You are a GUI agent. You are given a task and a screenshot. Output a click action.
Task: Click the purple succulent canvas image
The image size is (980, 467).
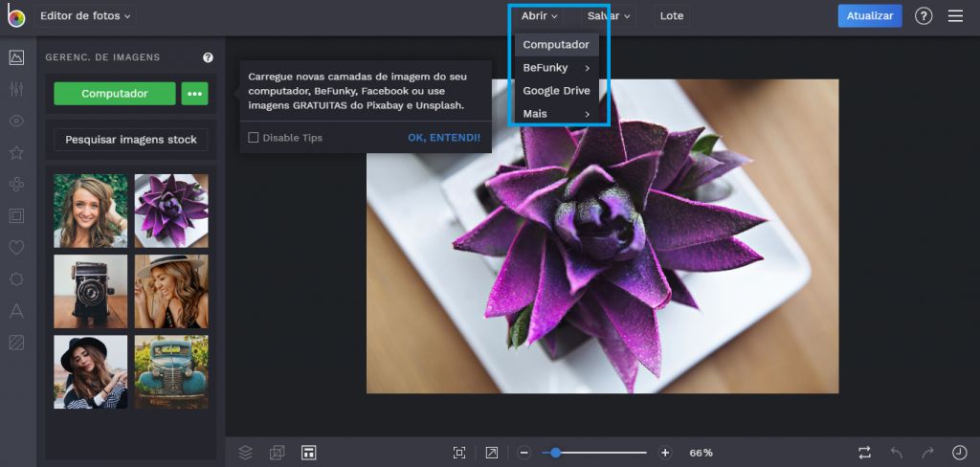[x=603, y=236]
